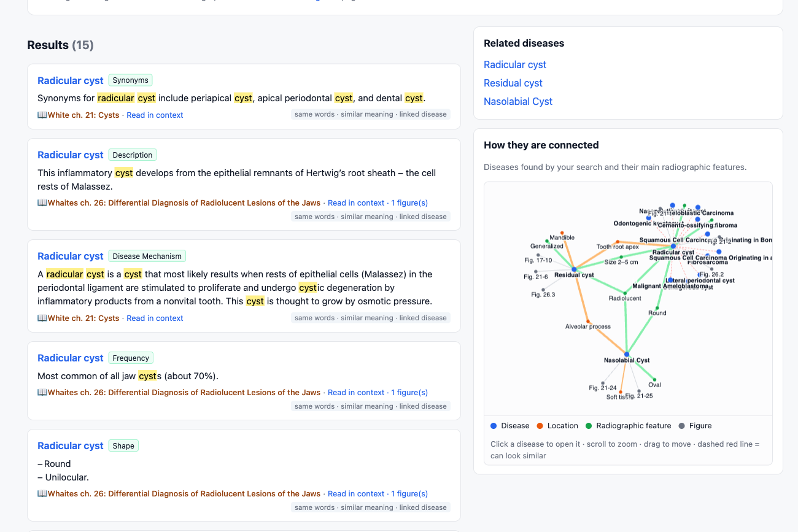Screen dimensions: 798x532
Task: Click the Nasolabial Cyst node in the graph
Action: coord(627,354)
